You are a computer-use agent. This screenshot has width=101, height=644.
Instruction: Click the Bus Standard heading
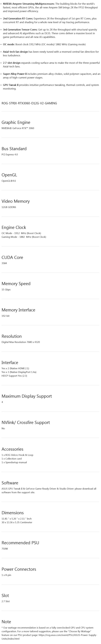[14, 148]
